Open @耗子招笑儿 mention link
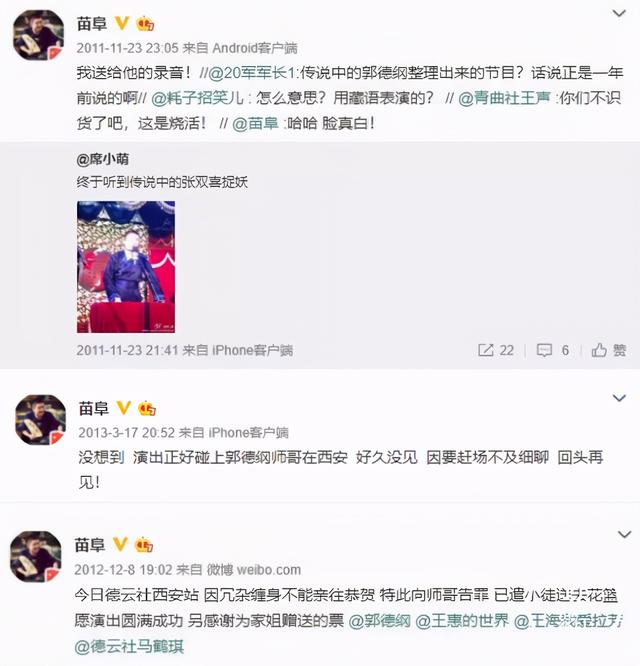The image size is (640, 666). click(x=197, y=98)
